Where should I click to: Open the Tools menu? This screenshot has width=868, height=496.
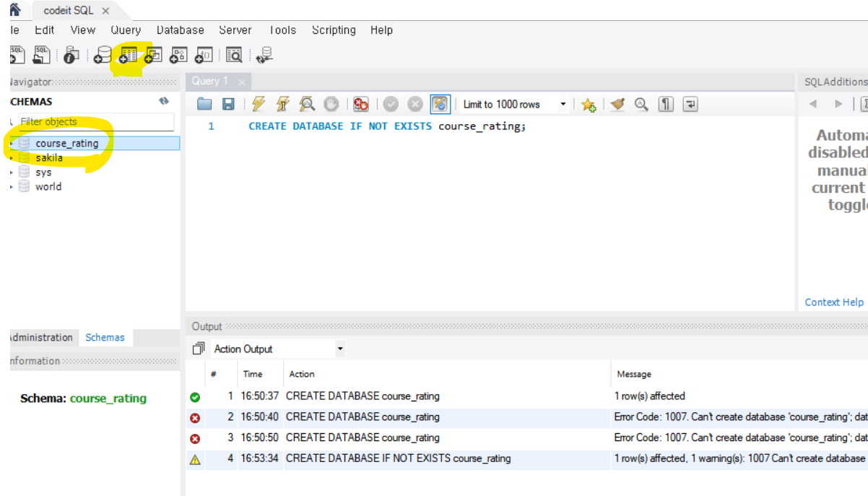(x=282, y=30)
